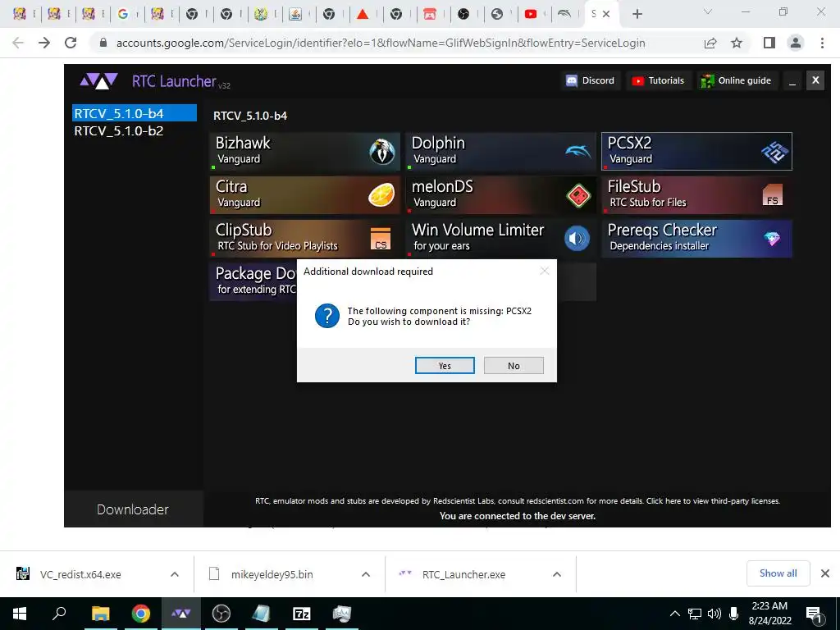Open the Tutorials YouTube link
The height and width of the screenshot is (630, 840).
coord(659,80)
